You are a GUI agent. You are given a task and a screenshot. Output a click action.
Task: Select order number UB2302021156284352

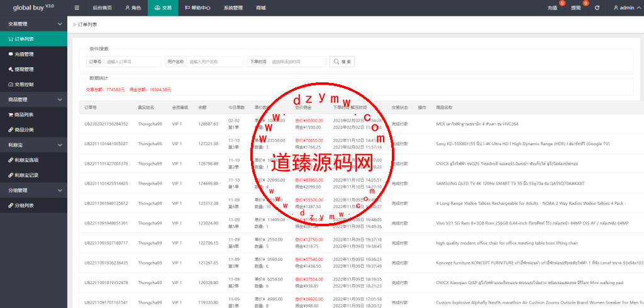[106, 124]
